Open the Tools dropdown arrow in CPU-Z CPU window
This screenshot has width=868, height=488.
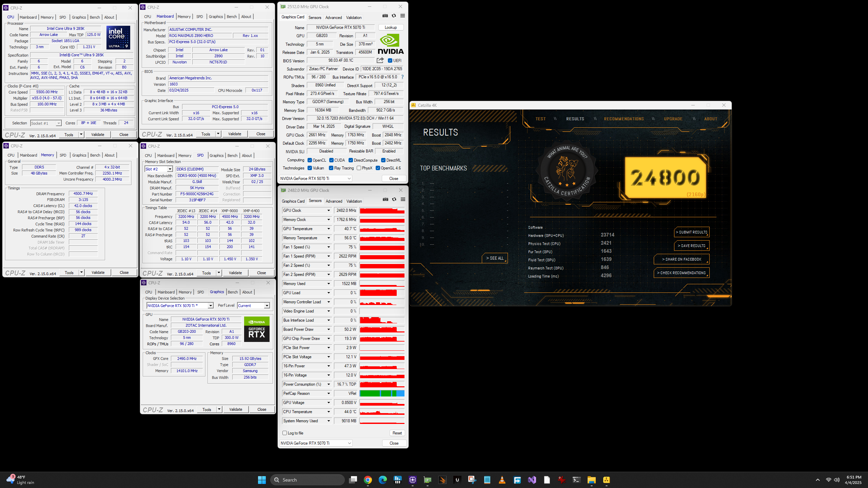[81, 135]
